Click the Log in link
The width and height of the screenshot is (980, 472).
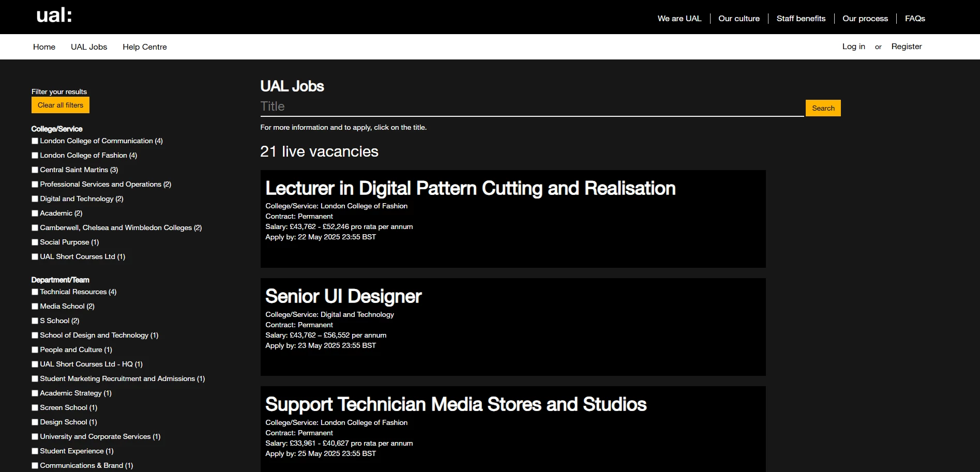tap(854, 47)
